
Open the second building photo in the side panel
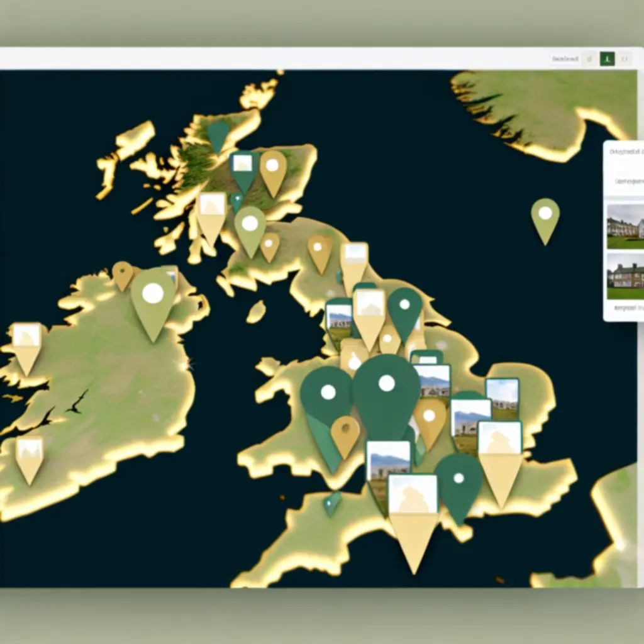click(626, 276)
